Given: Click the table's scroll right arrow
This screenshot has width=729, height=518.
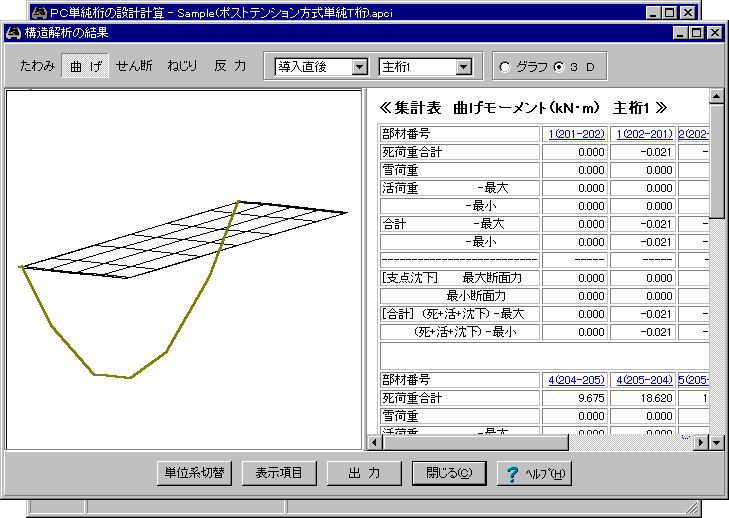Looking at the screenshot, I should (x=701, y=443).
